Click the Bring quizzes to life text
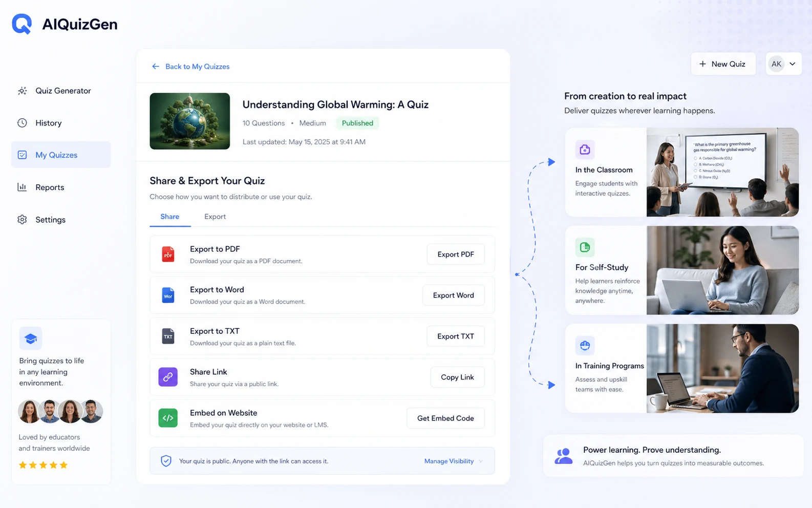The height and width of the screenshot is (508, 812). click(52, 372)
